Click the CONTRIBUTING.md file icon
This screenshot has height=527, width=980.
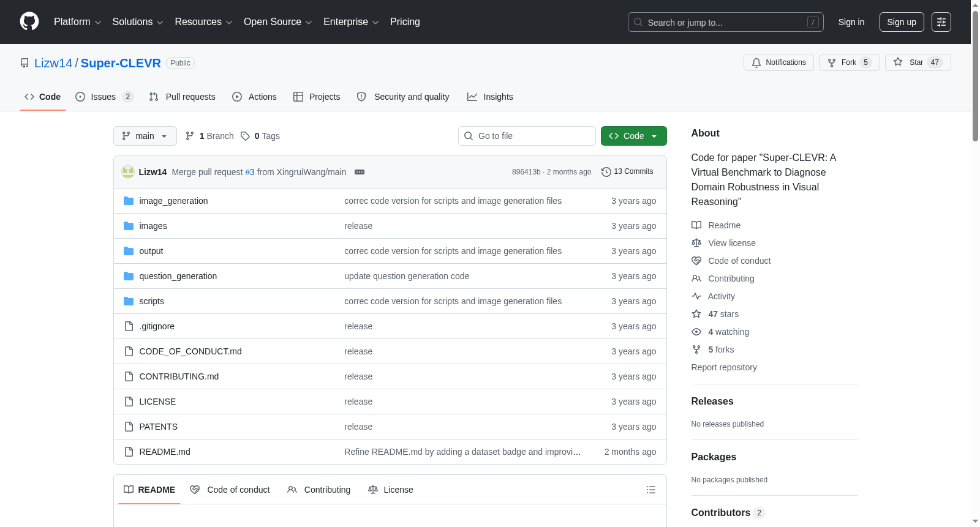click(x=129, y=376)
